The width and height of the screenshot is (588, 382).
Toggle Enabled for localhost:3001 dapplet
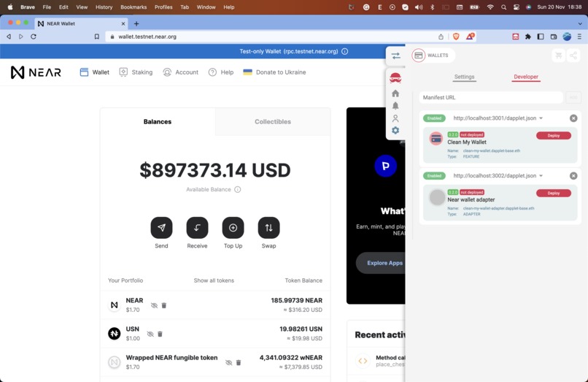tap(434, 118)
